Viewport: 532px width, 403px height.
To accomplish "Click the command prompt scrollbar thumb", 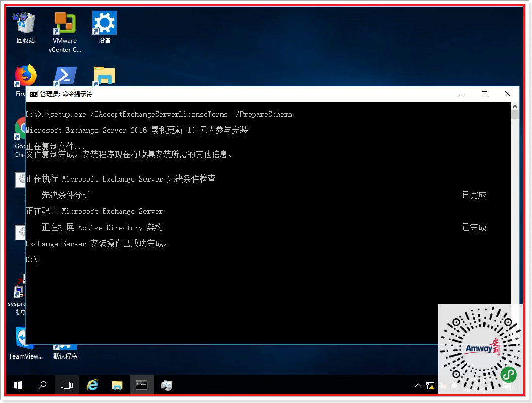I will (515, 115).
